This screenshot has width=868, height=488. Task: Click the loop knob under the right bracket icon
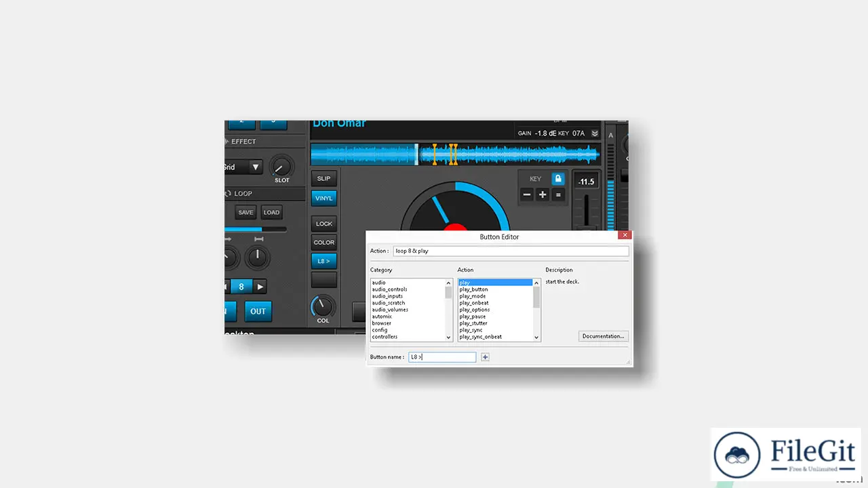point(257,257)
